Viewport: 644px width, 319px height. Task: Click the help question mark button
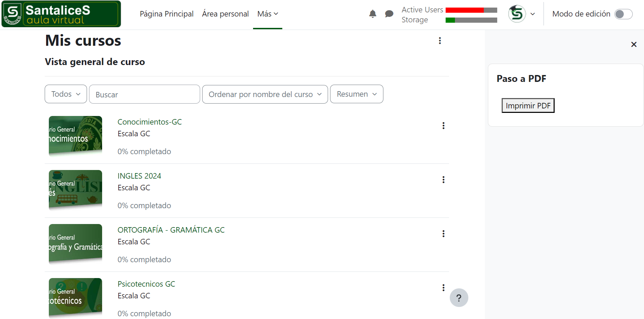459,298
